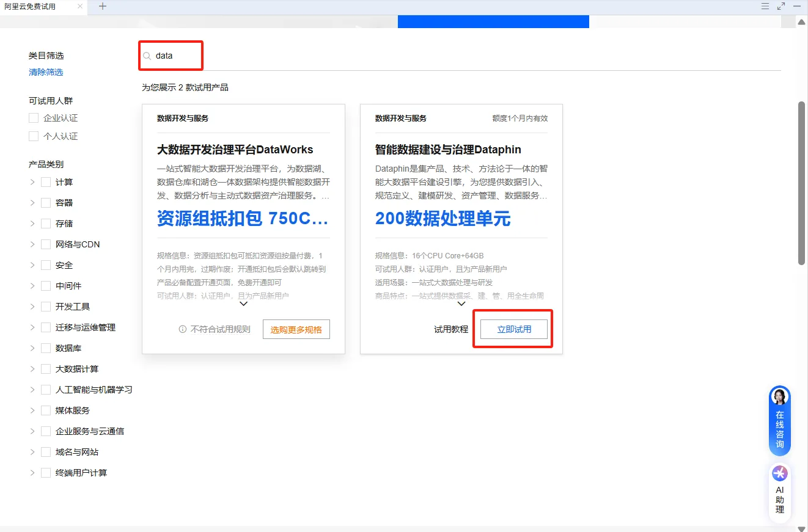Image resolution: width=808 pixels, height=532 pixels.
Task: Open the 大数据开发治理平台DataWorks title
Action: click(235, 150)
